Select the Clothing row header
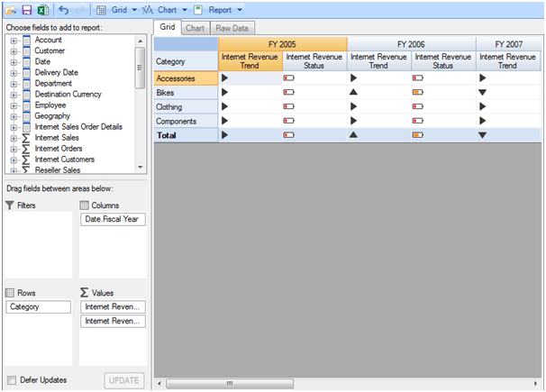This screenshot has height=392, width=546. pos(186,107)
